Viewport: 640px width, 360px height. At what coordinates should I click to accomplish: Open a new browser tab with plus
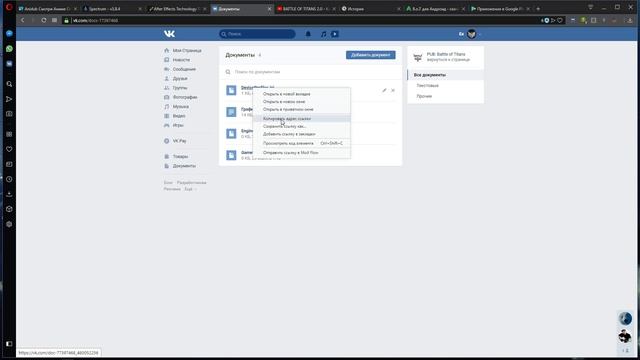pyautogui.click(x=538, y=9)
